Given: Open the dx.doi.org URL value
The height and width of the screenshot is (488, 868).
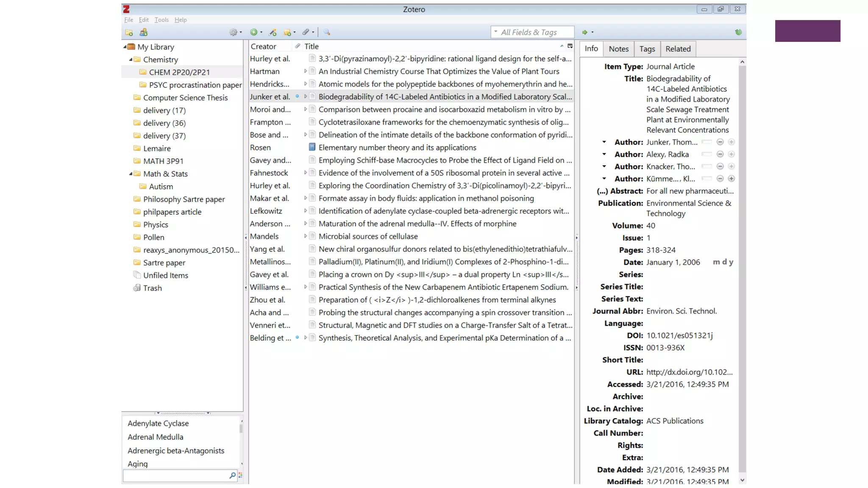Looking at the screenshot, I should point(689,372).
